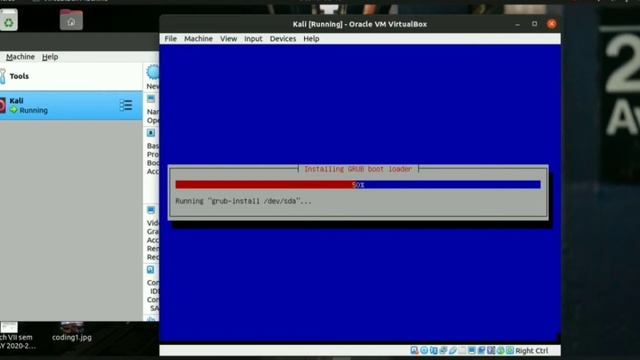
Task: Open the Kali machine tools list icon
Action: 126,105
